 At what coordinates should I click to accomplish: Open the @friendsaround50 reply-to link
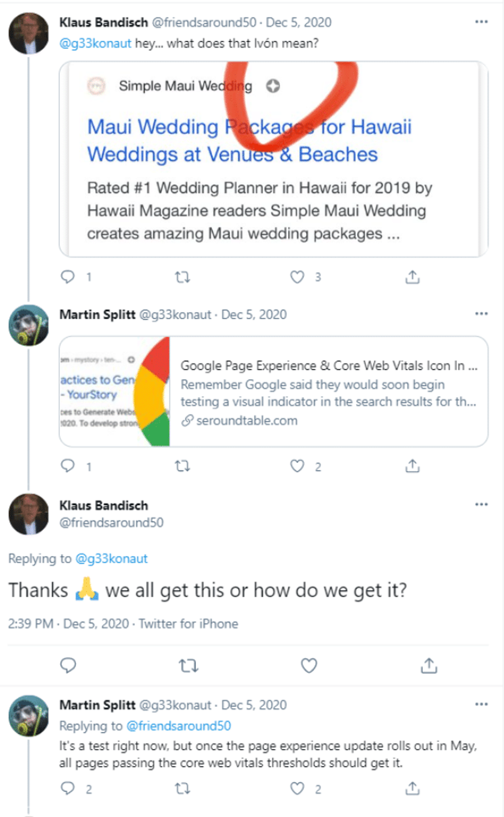click(x=178, y=726)
